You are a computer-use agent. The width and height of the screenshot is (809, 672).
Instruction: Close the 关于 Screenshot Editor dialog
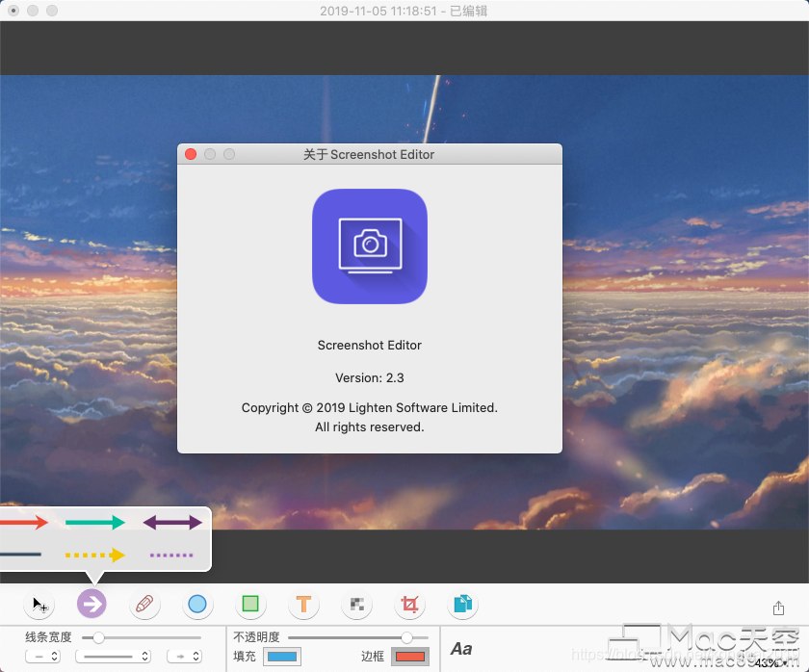[x=191, y=154]
